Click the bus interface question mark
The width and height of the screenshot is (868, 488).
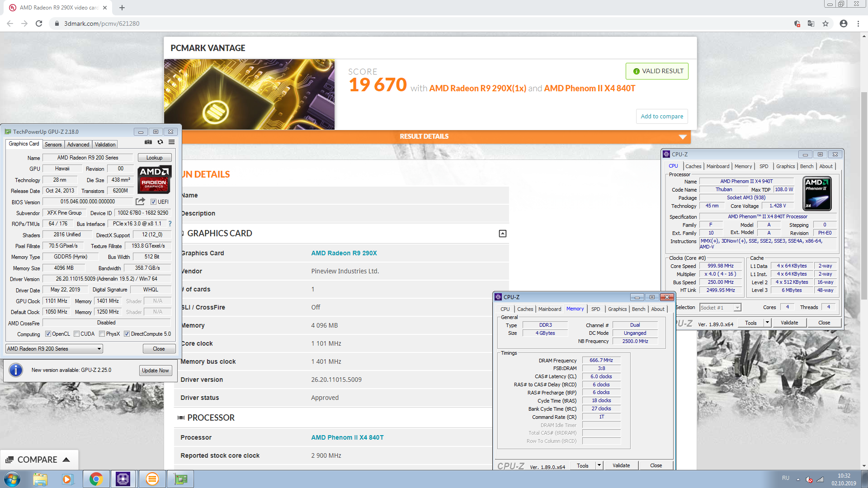click(x=170, y=224)
